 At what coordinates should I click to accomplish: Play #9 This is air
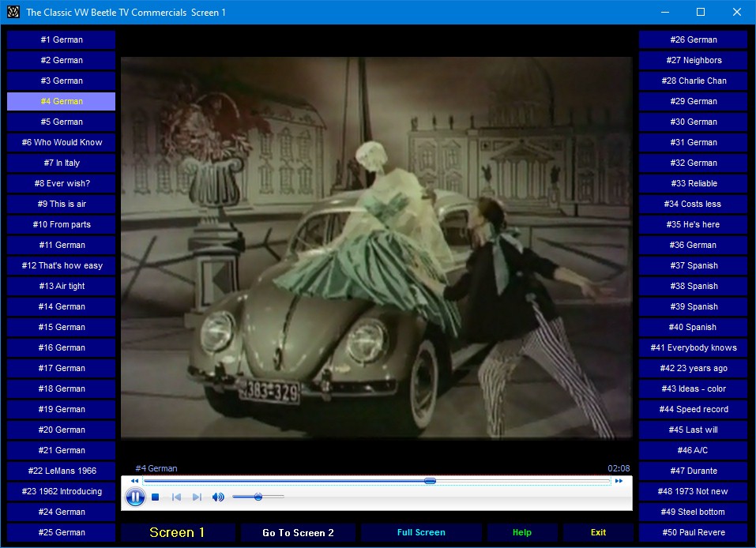[x=62, y=204]
